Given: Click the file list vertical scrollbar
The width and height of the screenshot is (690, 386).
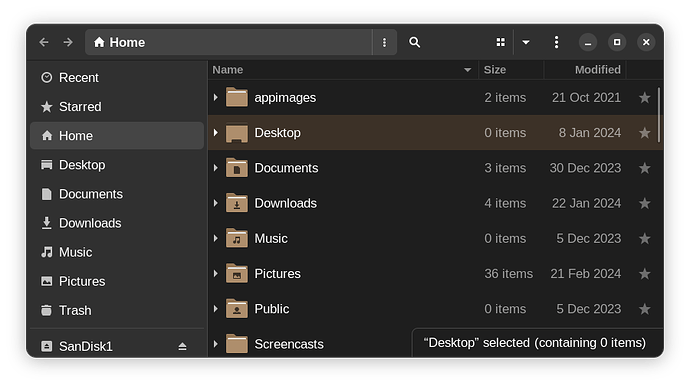Looking at the screenshot, I should [659, 115].
